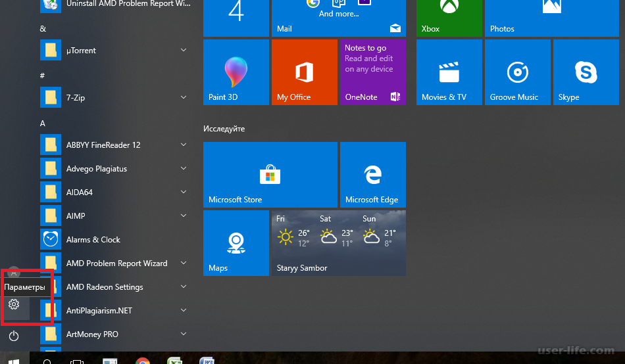Expand the AMD Problem Report Wizard chevron
The height and width of the screenshot is (364, 625).
(x=184, y=263)
